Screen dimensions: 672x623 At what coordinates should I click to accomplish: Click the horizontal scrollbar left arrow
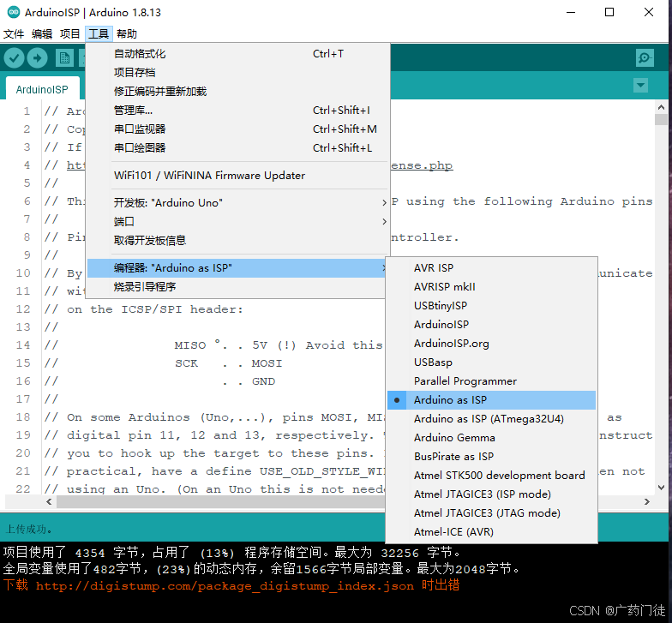pos(49,501)
